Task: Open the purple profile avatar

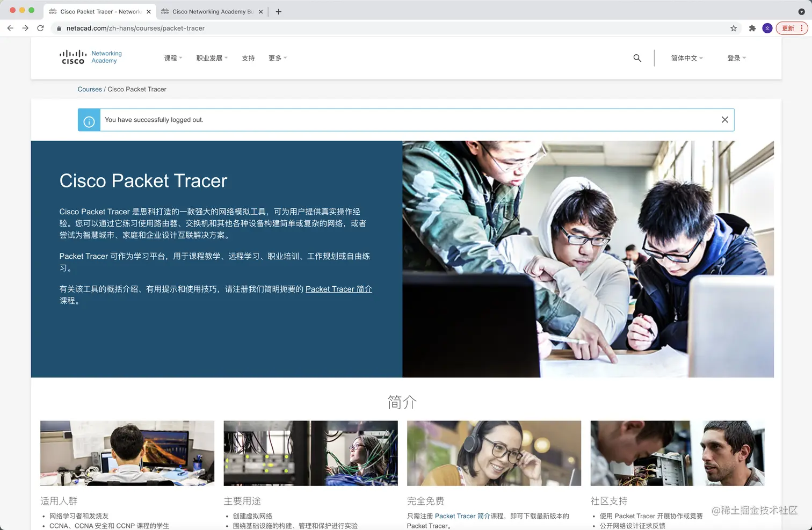Action: click(x=767, y=28)
